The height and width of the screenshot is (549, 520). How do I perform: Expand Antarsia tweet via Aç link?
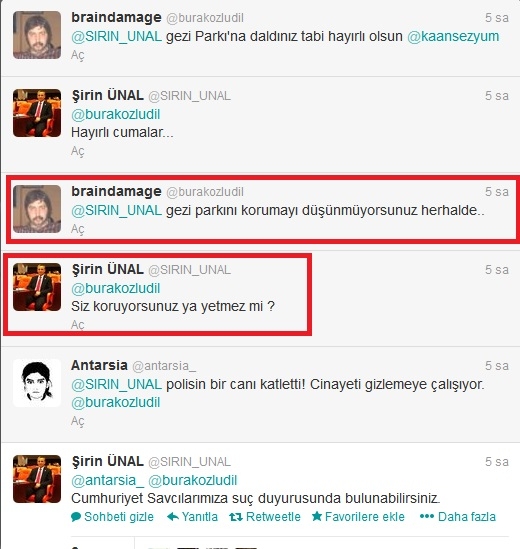[x=77, y=421]
